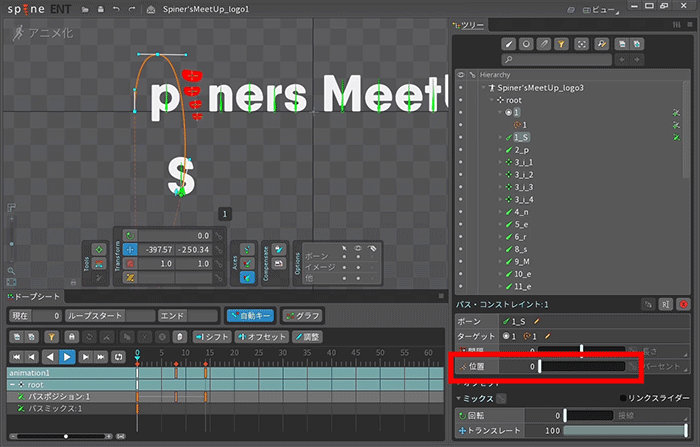Toggle bone selectability dot in Options
This screenshot has height=447, width=700.
coord(344,257)
